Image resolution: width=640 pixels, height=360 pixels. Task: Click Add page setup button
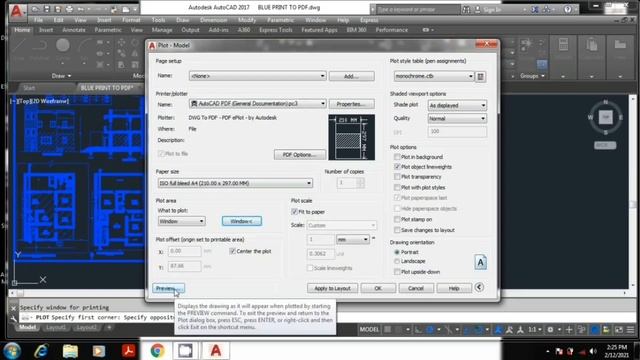coord(351,76)
